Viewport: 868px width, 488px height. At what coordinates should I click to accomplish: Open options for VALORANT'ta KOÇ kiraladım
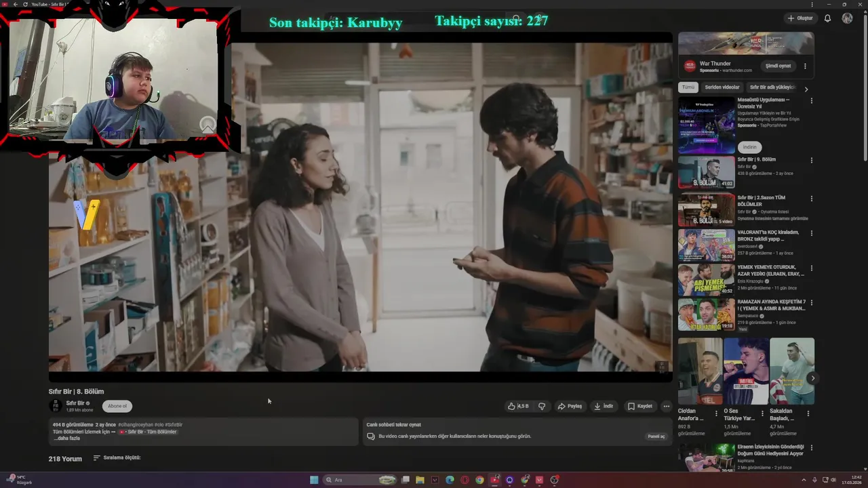[x=811, y=234]
